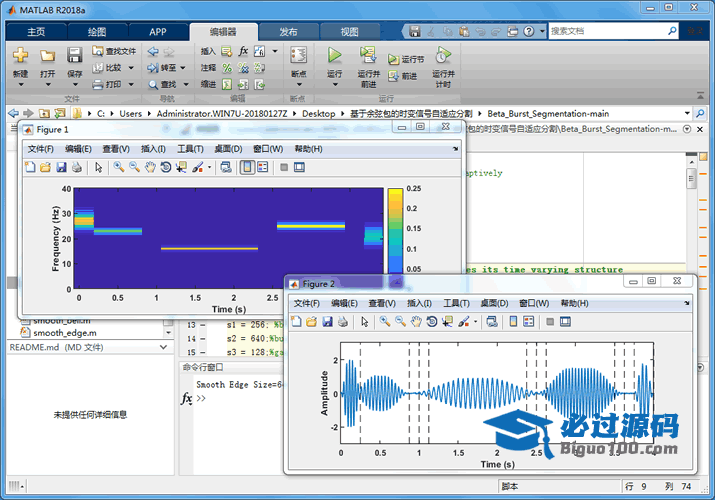715x500 pixels.
Task: Toggle Insert Colorbar button in Figure 1
Action: pyautogui.click(x=246, y=167)
